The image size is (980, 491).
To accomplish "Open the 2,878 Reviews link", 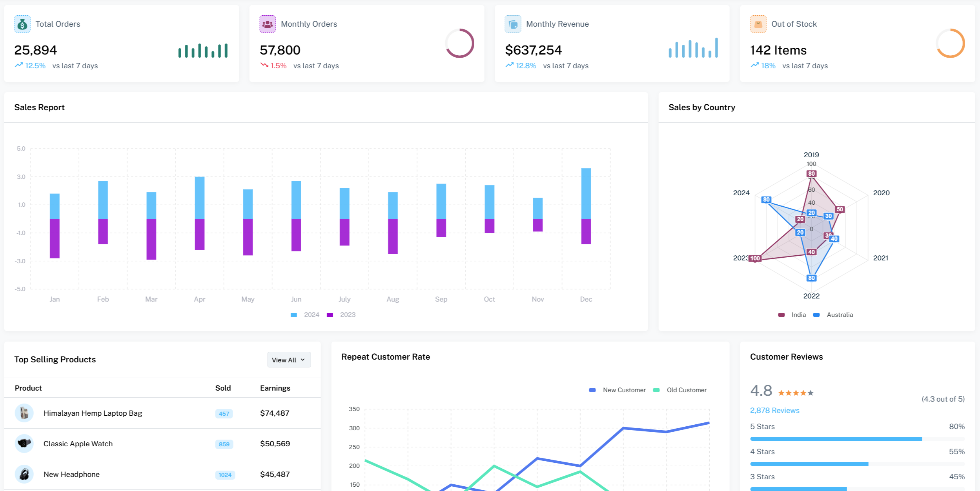I will (774, 411).
